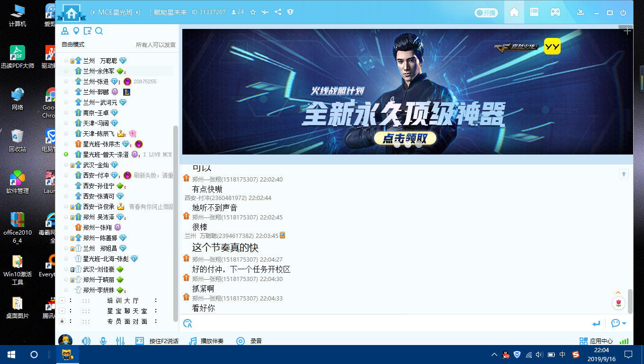Click the 开播 start broadcast button
Viewport: 644px width, 364px height.
pyautogui.click(x=486, y=13)
